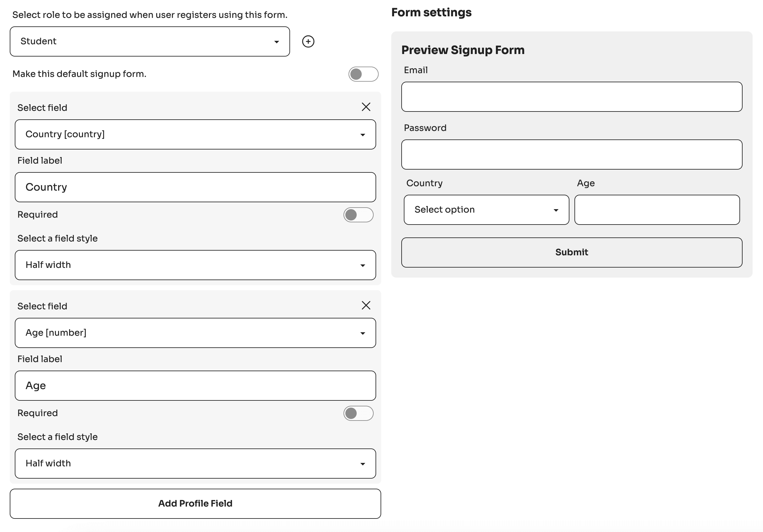Toggle Make this default signup form
This screenshot has width=763, height=532.
tap(363, 74)
